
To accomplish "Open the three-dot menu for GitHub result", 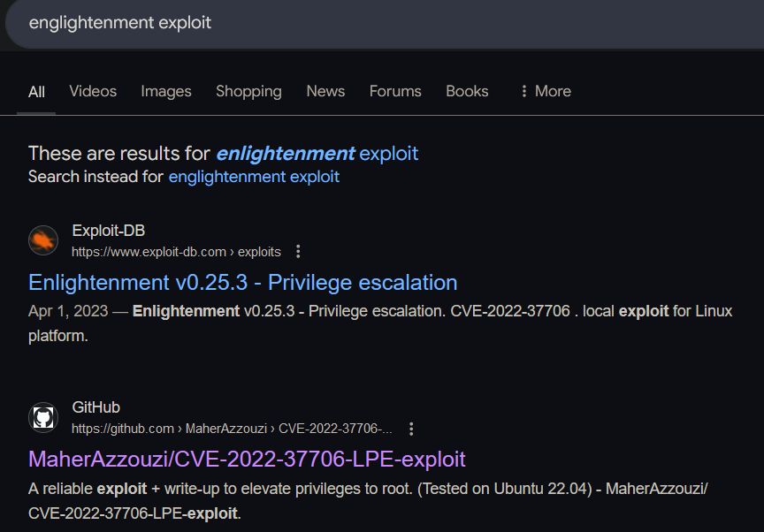I will (411, 429).
